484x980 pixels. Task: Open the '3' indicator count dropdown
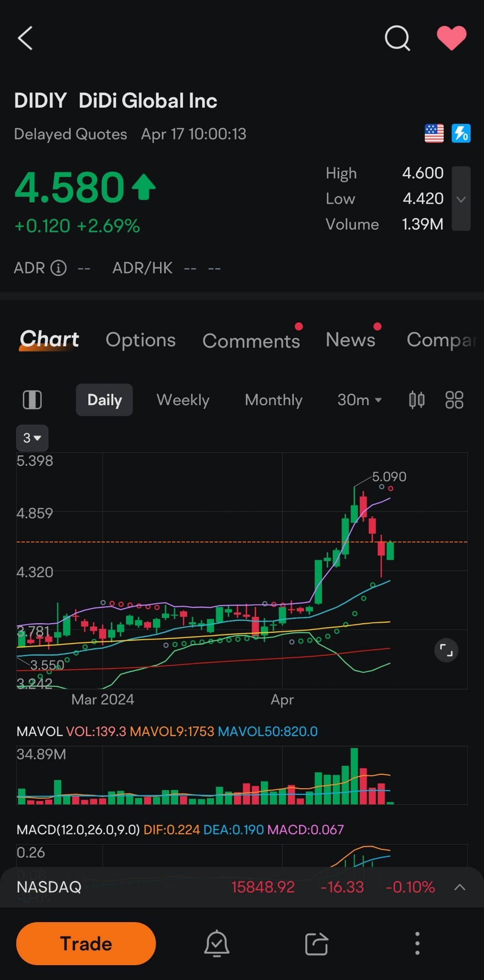32,438
